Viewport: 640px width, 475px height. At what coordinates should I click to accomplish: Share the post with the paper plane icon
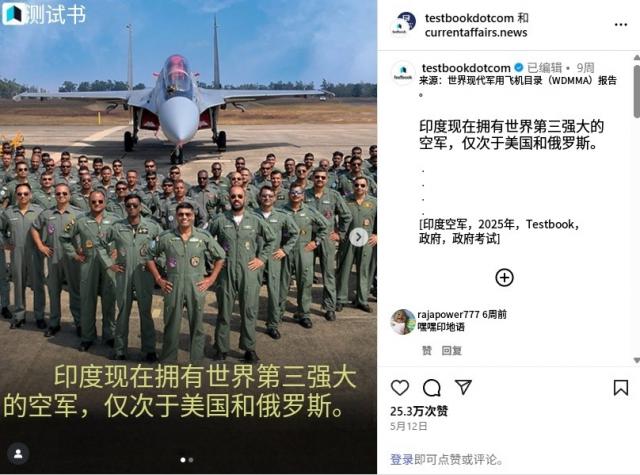click(x=463, y=387)
